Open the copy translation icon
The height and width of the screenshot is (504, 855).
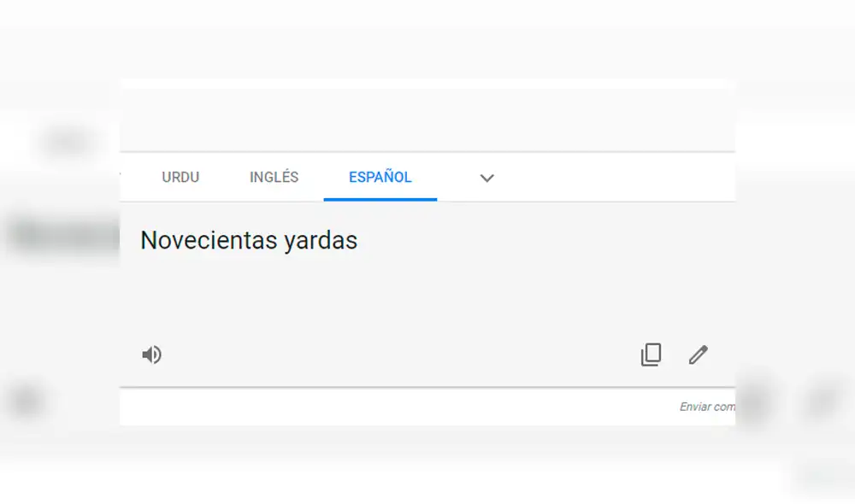click(652, 355)
